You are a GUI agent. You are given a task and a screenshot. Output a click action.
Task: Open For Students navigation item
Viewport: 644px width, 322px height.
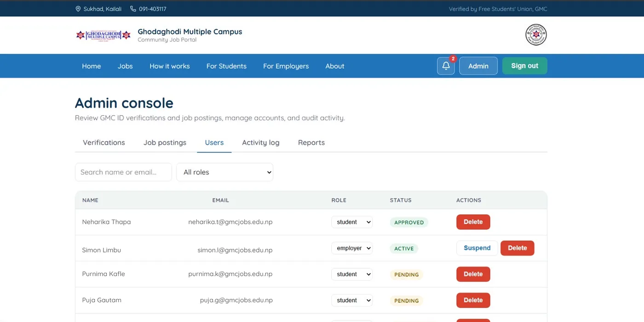tap(226, 66)
